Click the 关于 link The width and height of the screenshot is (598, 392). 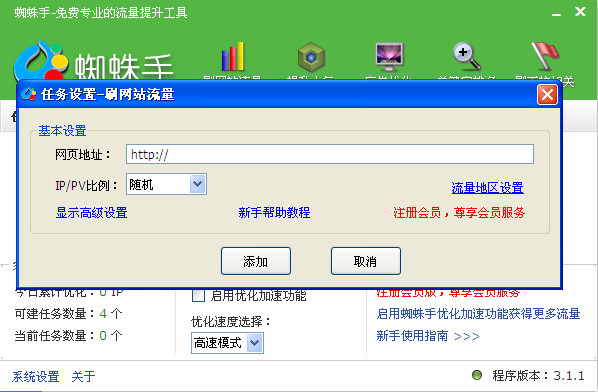tap(83, 377)
